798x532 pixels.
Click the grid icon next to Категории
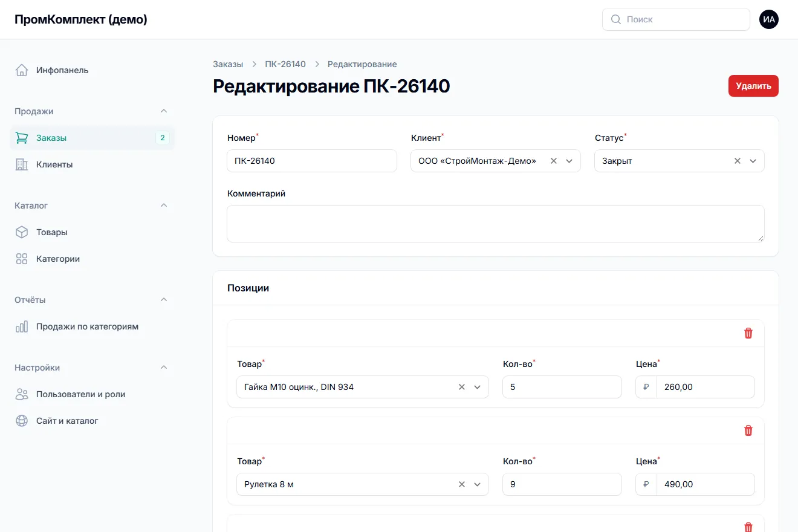(x=22, y=259)
